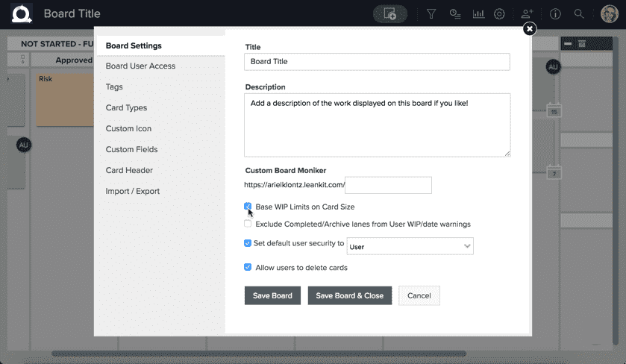Open the board filter funnel icon
The height and width of the screenshot is (364, 626).
(x=431, y=13)
